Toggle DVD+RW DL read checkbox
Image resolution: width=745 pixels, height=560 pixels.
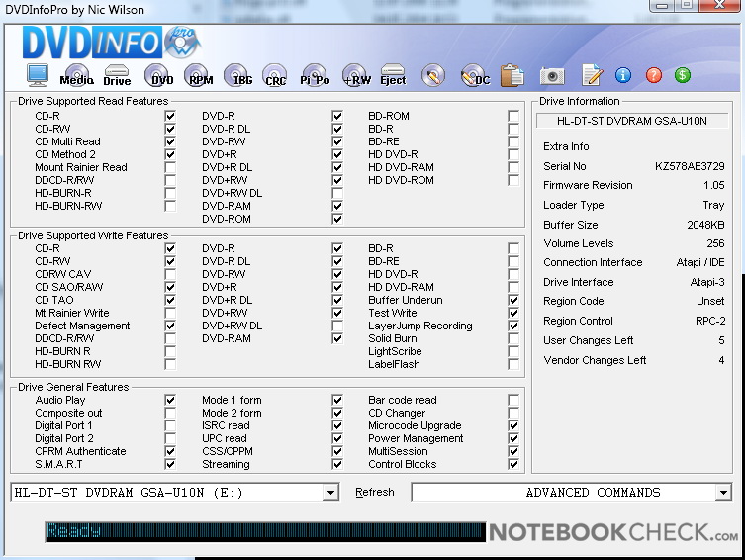337,193
